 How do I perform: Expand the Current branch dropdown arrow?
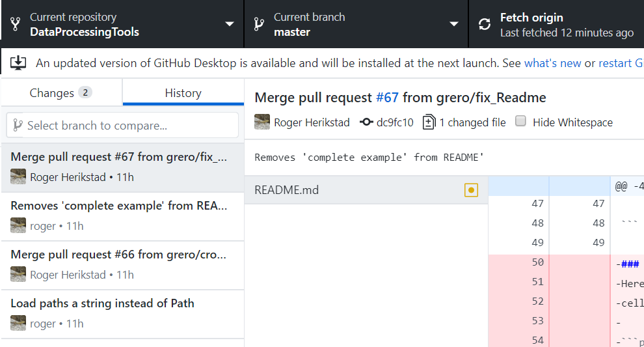pyautogui.click(x=454, y=24)
